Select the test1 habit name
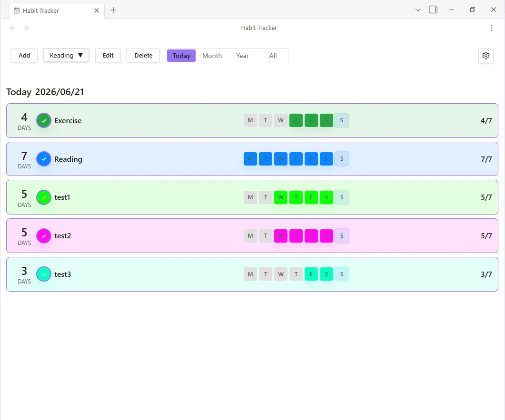Viewport: 505px width, 420px height. tap(62, 197)
